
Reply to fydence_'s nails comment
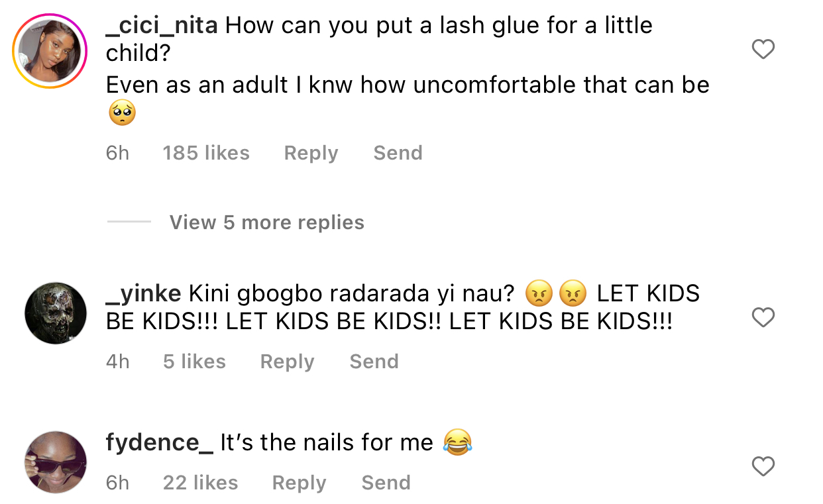click(299, 483)
